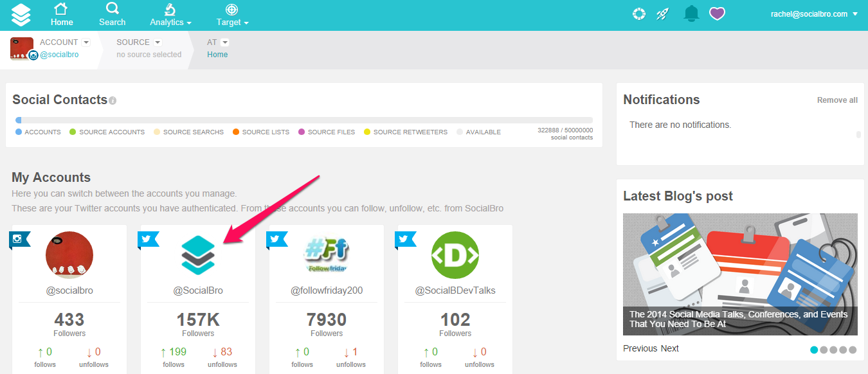Click the SocialBro layers logo in the header
The height and width of the screenshot is (374, 868).
[21, 15]
